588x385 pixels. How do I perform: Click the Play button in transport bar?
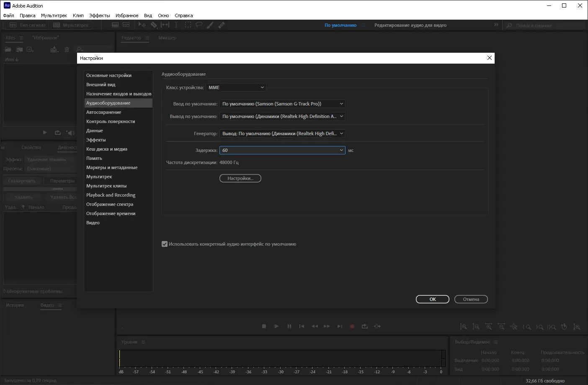276,326
